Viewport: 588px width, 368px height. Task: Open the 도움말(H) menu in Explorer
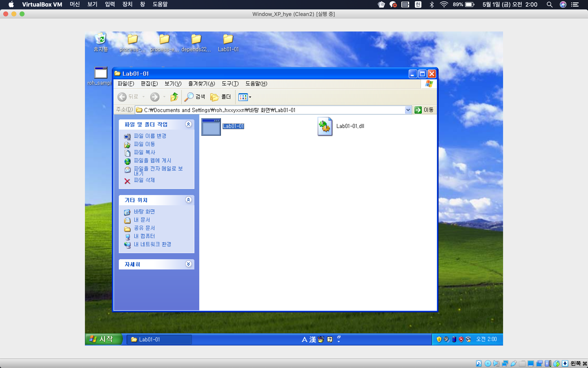click(256, 84)
